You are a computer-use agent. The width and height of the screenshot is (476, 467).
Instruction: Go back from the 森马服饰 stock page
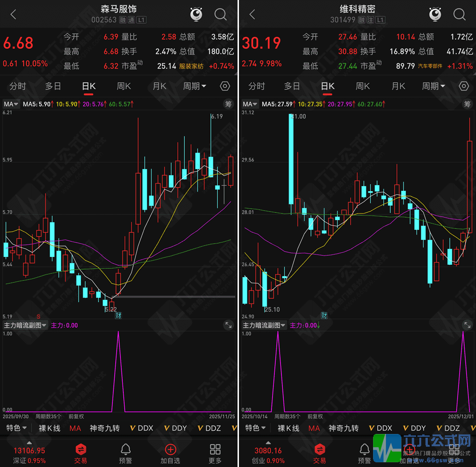tap(13, 14)
